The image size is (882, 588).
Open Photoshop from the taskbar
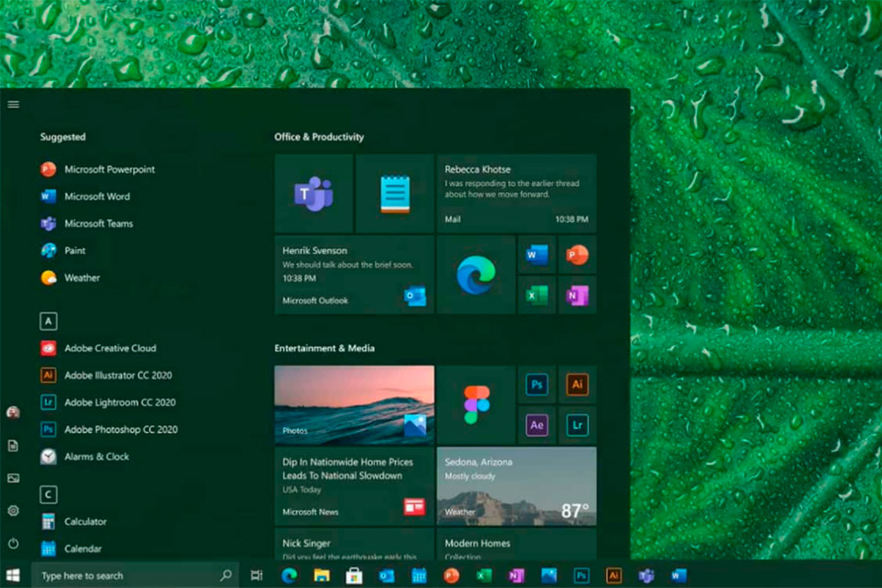[581, 575]
